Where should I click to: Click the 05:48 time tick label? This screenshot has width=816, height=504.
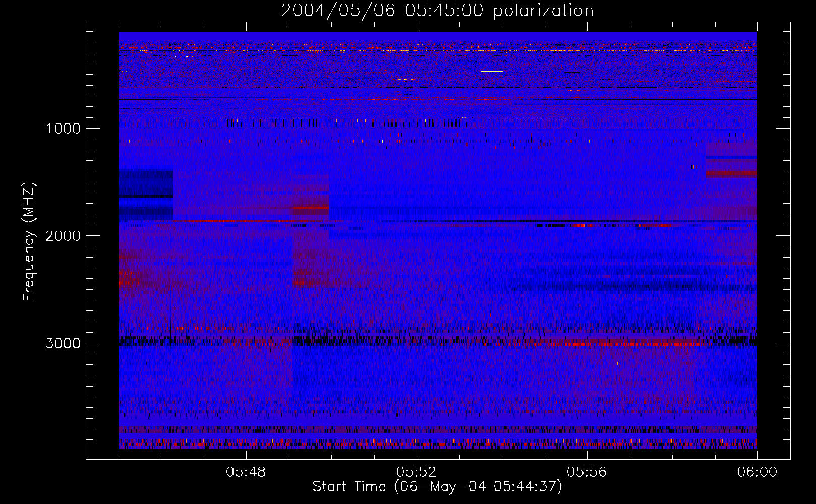click(x=246, y=472)
